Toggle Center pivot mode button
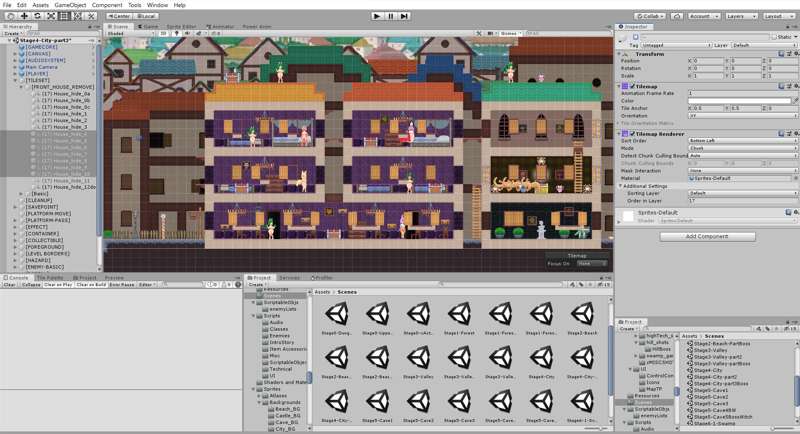The image size is (800, 434). 119,16
